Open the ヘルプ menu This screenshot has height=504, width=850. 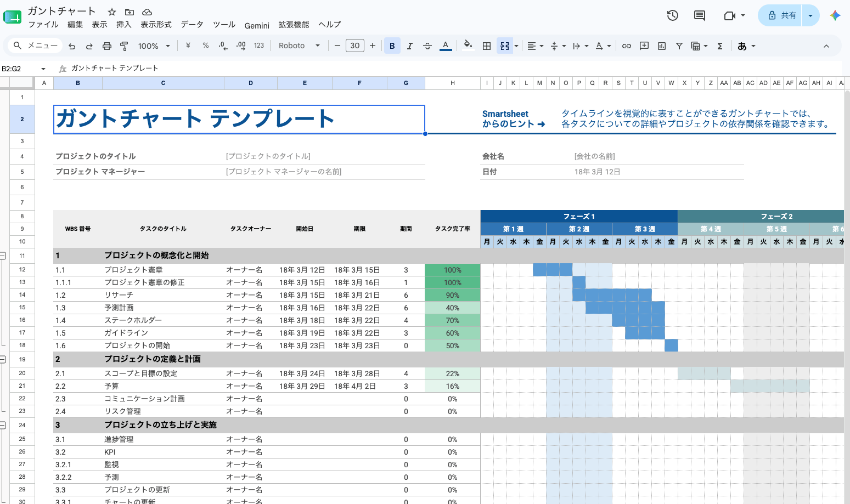(329, 25)
